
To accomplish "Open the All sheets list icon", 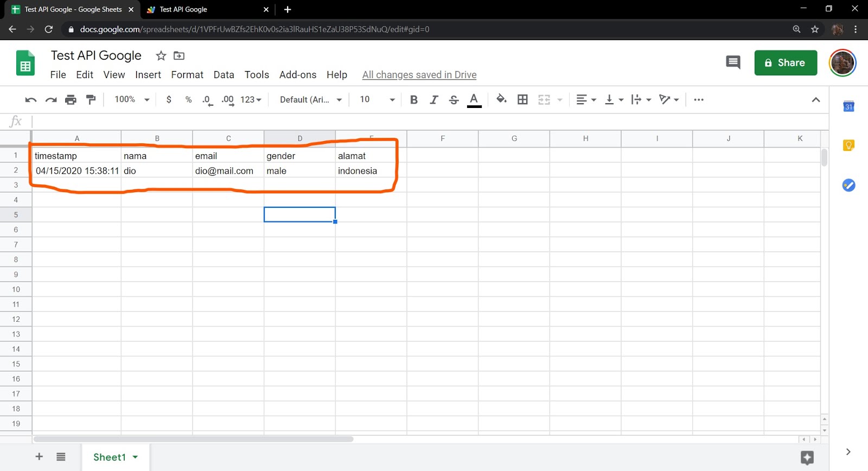I will 61,457.
